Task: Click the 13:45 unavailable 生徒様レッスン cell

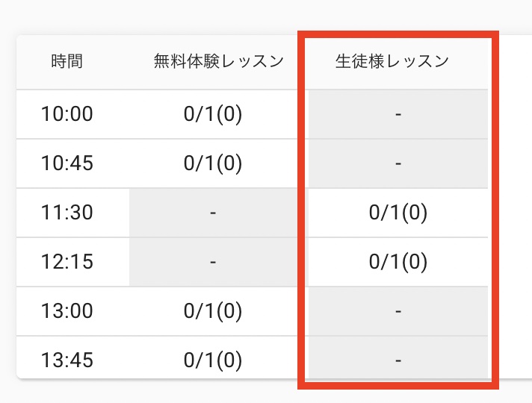Action: pos(398,360)
